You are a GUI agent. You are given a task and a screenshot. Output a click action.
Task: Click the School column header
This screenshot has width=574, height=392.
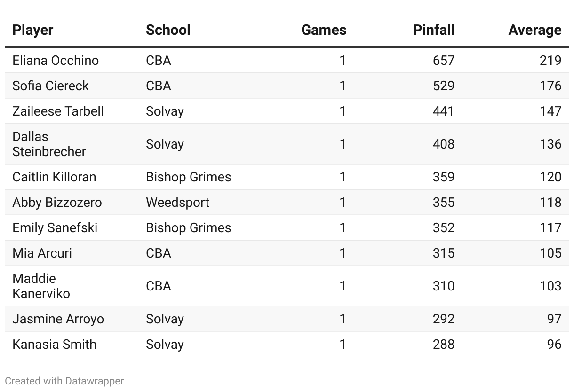[x=168, y=30]
